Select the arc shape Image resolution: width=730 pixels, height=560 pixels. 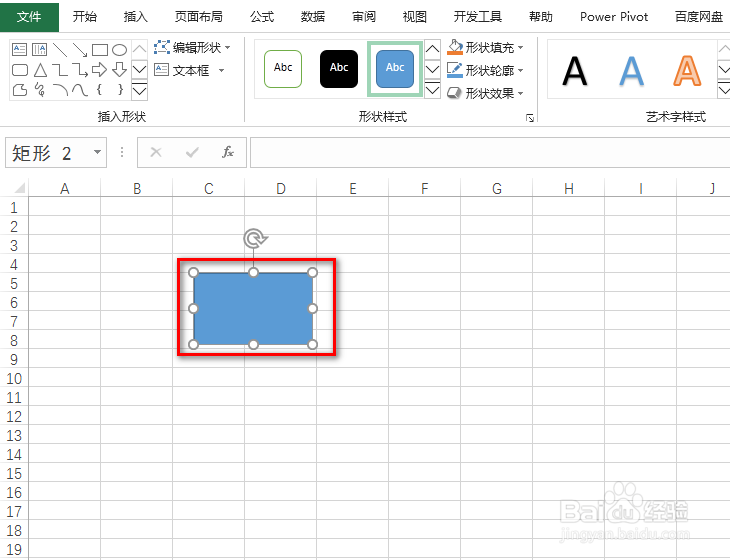[x=60, y=89]
